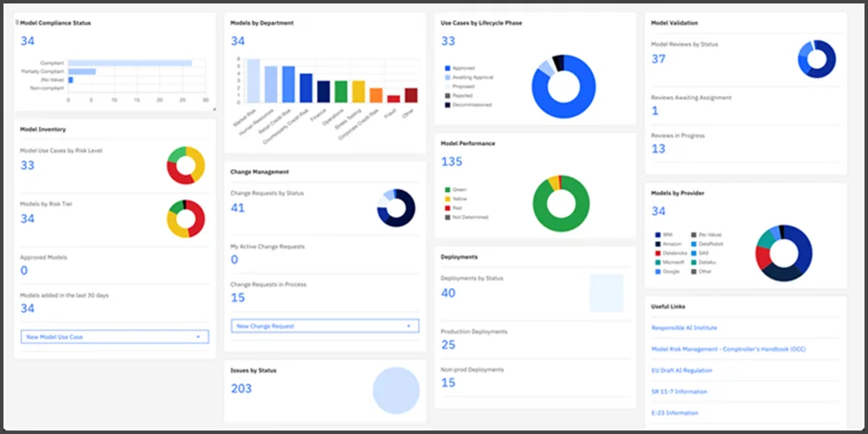Click the 15 Non-prod Deployments count
This screenshot has width=868, height=434.
[x=448, y=382]
